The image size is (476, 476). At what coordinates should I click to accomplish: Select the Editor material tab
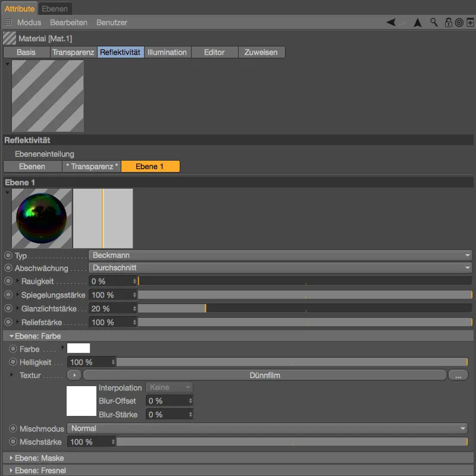pyautogui.click(x=214, y=52)
